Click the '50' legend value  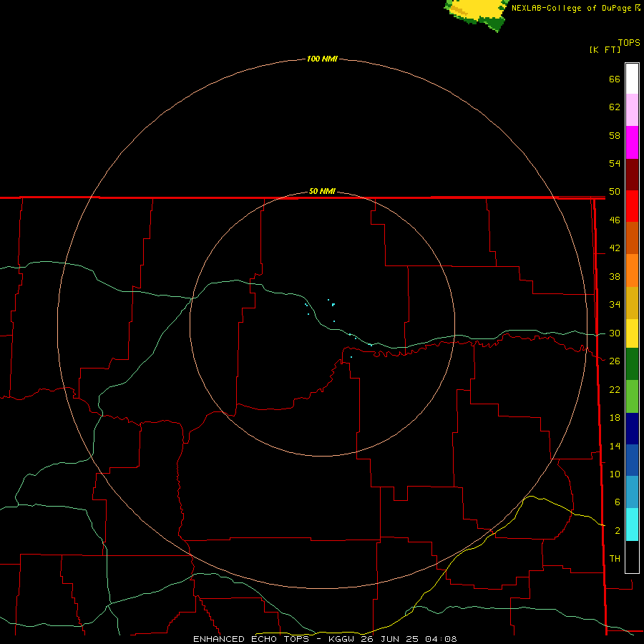point(615,192)
